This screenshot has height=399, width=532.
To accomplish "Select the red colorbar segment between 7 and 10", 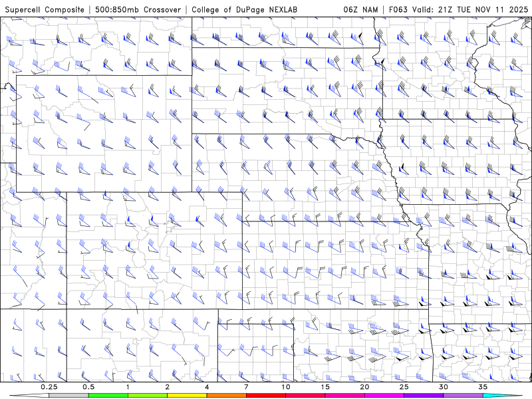I will (x=266, y=396).
